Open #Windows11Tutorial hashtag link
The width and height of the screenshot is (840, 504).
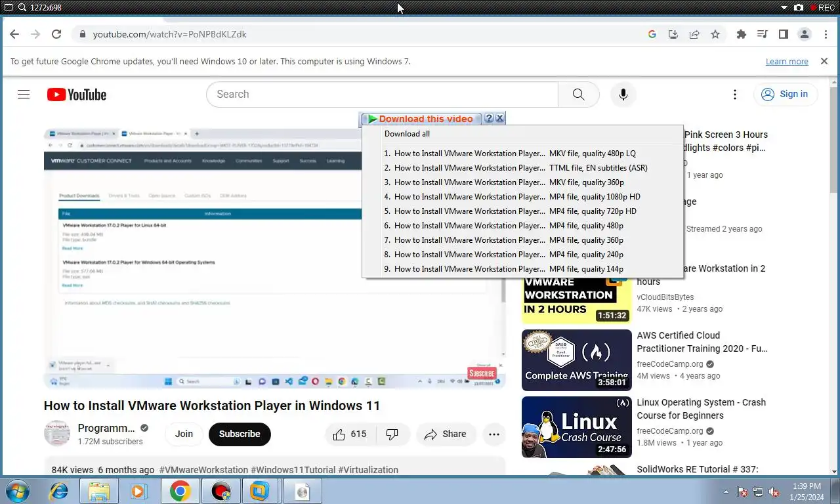pos(293,470)
